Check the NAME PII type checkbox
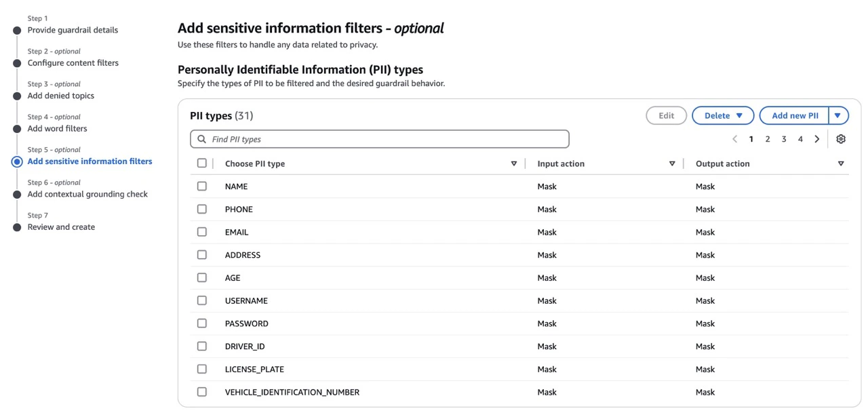 (201, 185)
